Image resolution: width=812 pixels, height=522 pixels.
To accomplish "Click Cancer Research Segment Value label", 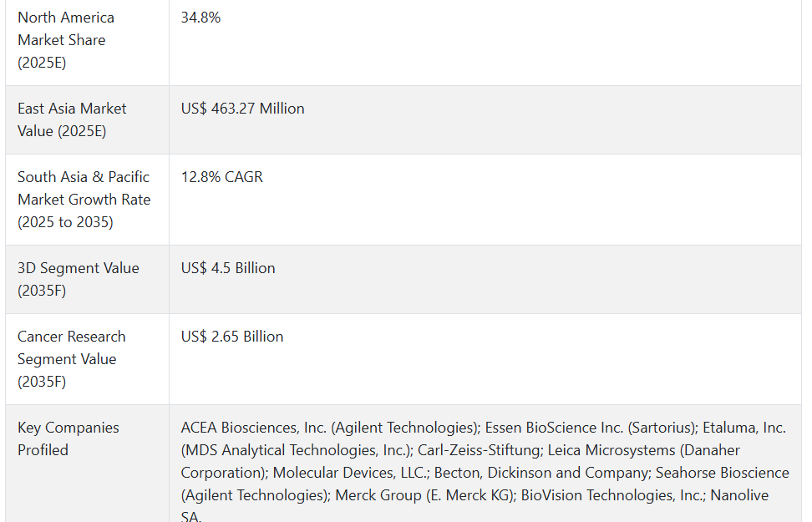I will click(x=72, y=359).
